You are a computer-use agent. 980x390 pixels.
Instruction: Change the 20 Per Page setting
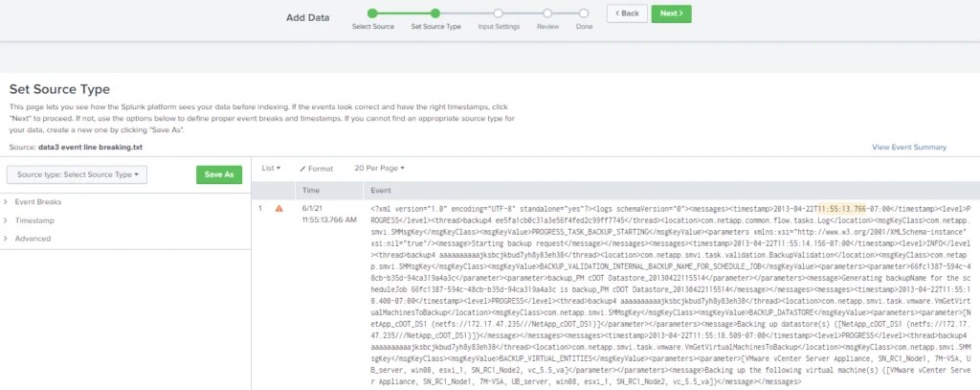[x=379, y=169]
